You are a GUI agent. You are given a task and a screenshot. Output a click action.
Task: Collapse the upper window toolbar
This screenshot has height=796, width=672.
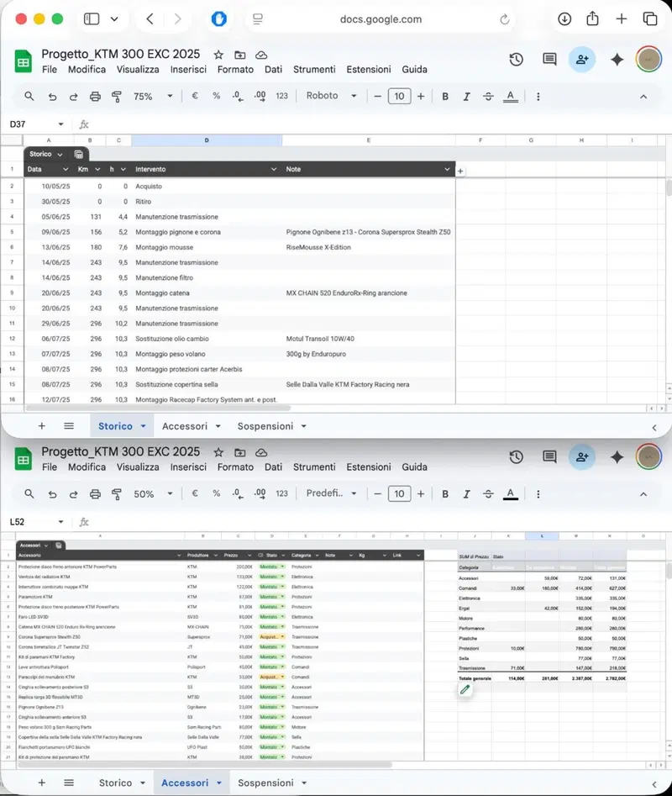tap(643, 97)
